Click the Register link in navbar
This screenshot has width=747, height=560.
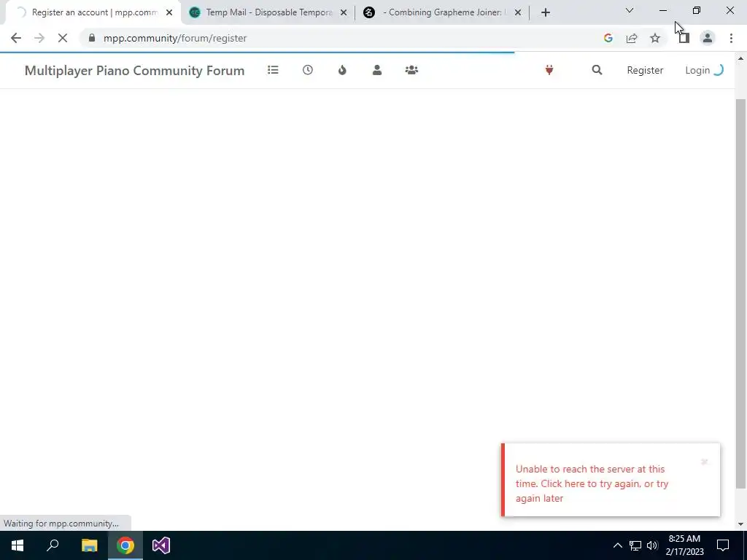645,70
